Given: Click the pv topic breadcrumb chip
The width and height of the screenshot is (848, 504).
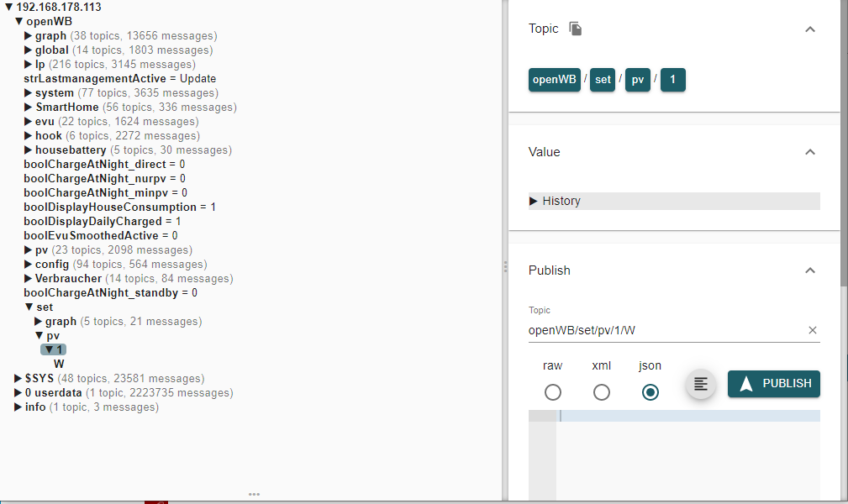Looking at the screenshot, I should click(x=638, y=80).
